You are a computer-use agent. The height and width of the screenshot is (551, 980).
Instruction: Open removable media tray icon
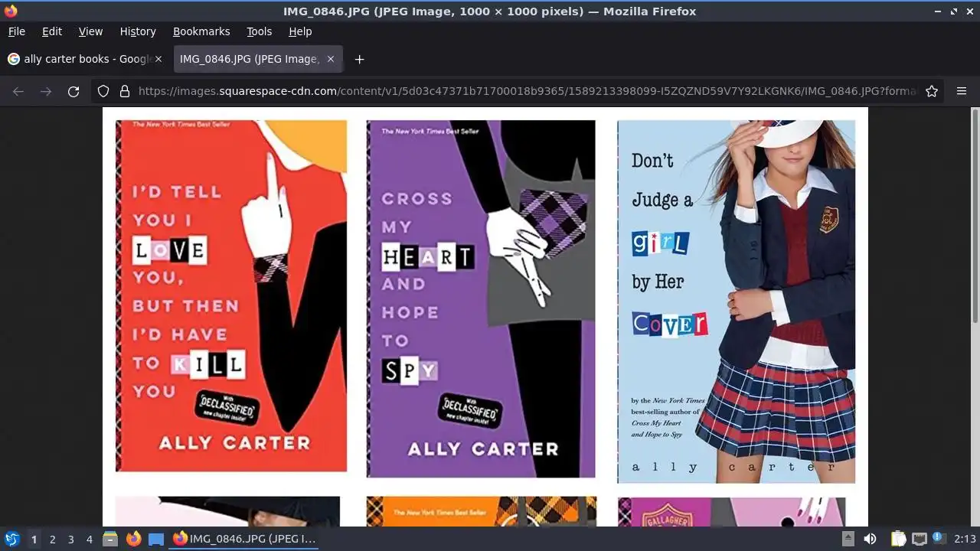(x=848, y=539)
